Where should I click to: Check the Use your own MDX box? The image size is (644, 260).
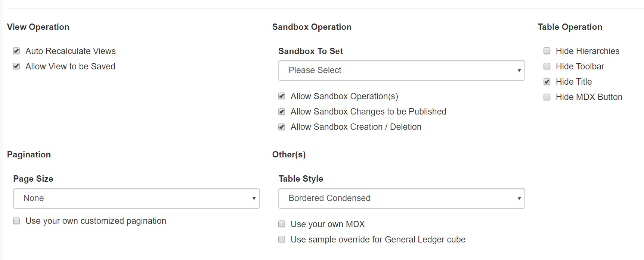point(282,224)
